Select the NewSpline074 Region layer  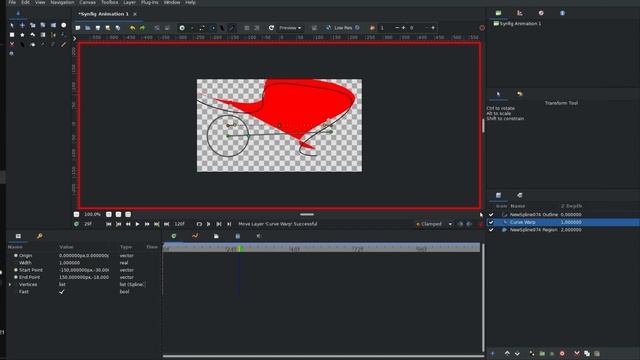coord(533,230)
